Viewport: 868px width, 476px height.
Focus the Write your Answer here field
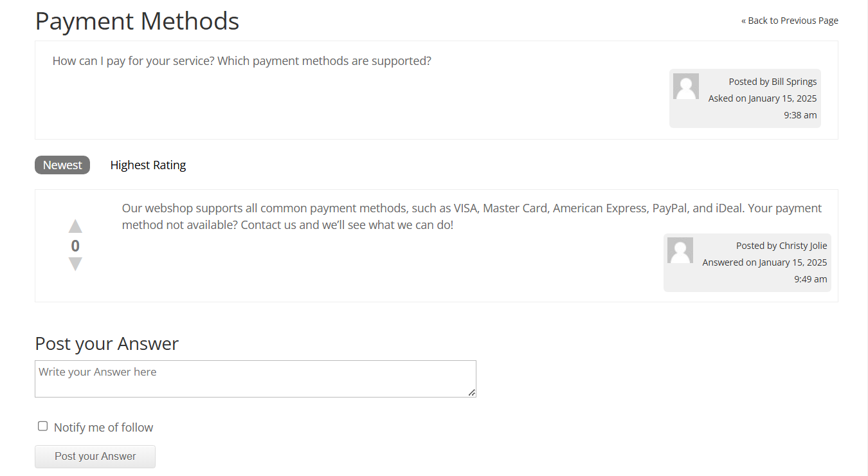(255, 379)
